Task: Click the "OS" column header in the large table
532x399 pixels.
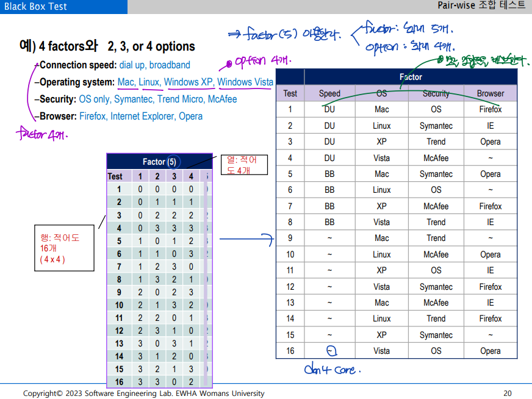Action: 382,93
